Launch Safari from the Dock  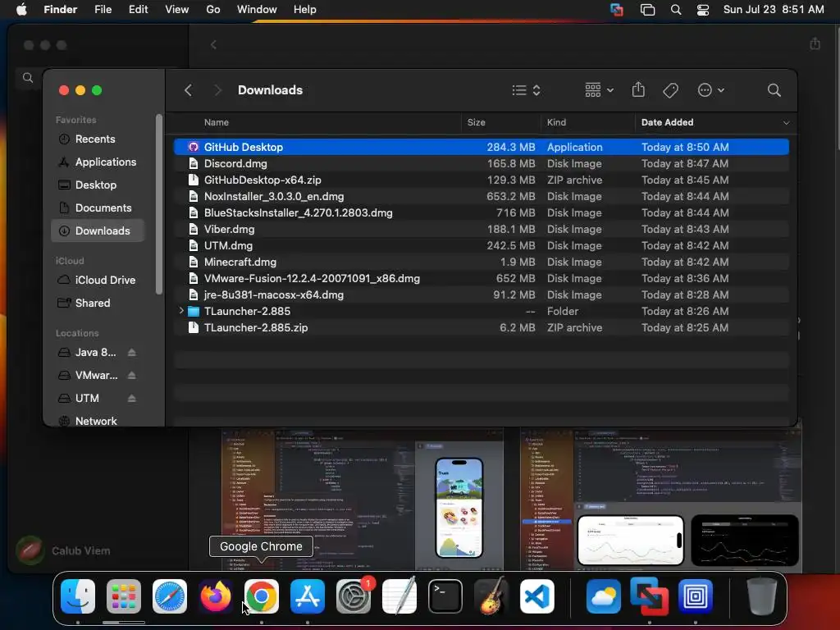click(170, 596)
